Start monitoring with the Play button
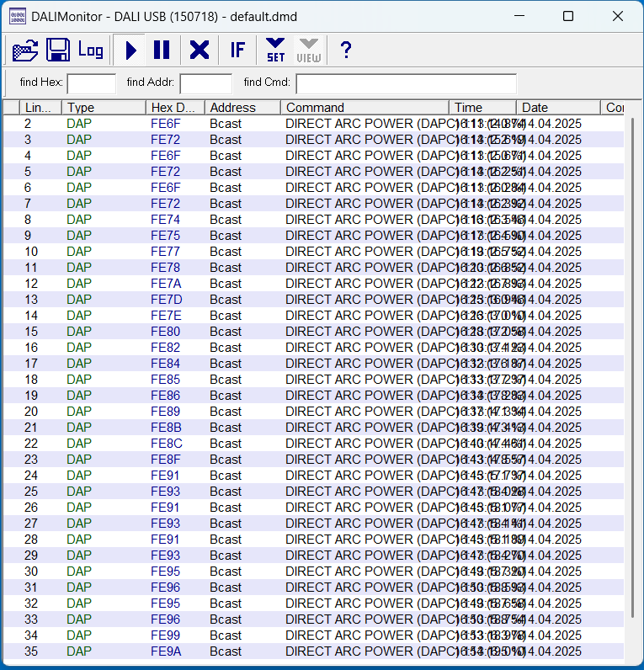644x670 pixels. [130, 51]
